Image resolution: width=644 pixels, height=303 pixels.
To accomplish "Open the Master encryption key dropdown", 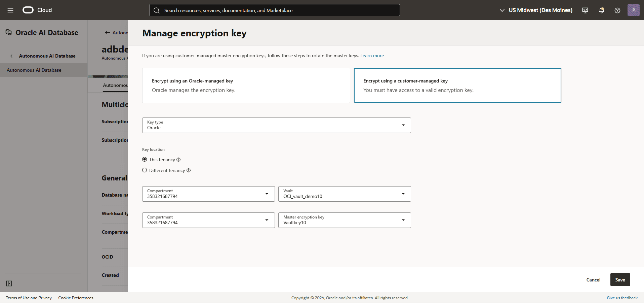I will 345,220.
